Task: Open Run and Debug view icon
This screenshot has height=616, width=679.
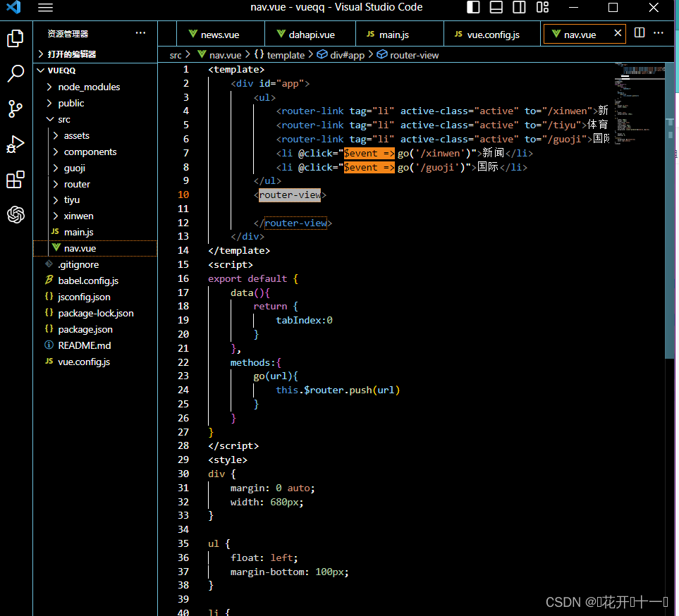Action: point(16,144)
